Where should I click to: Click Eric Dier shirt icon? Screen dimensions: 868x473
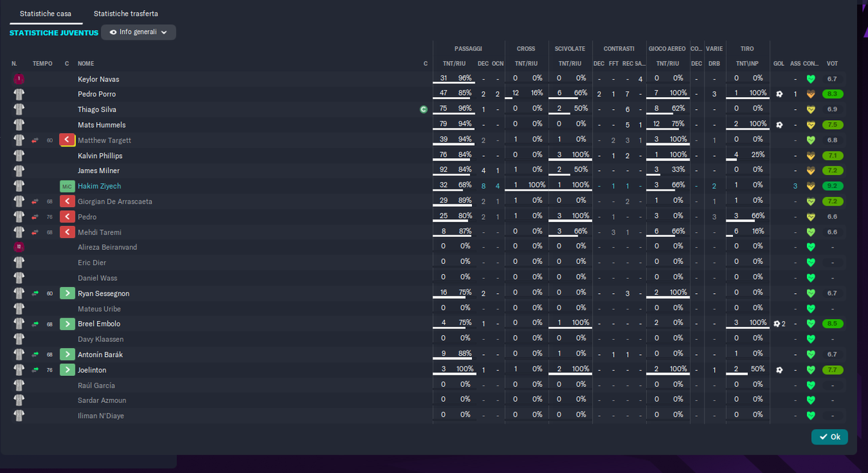[x=19, y=263]
